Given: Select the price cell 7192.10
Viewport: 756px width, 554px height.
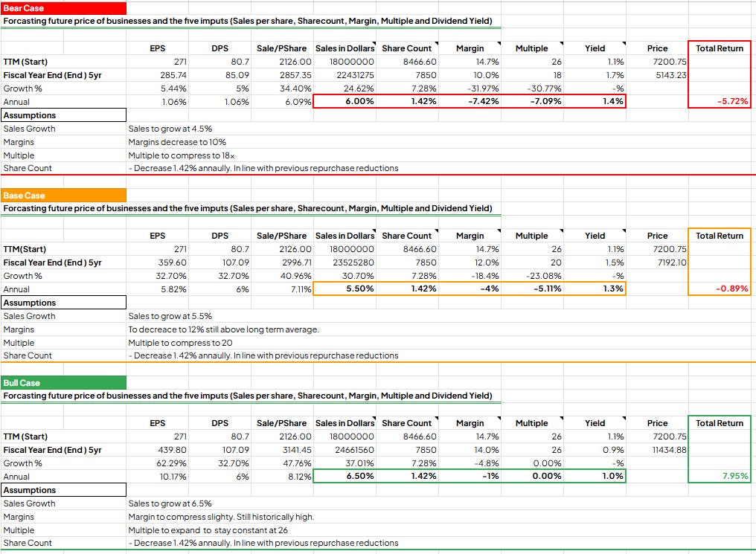Looking at the screenshot, I should pos(672,262).
